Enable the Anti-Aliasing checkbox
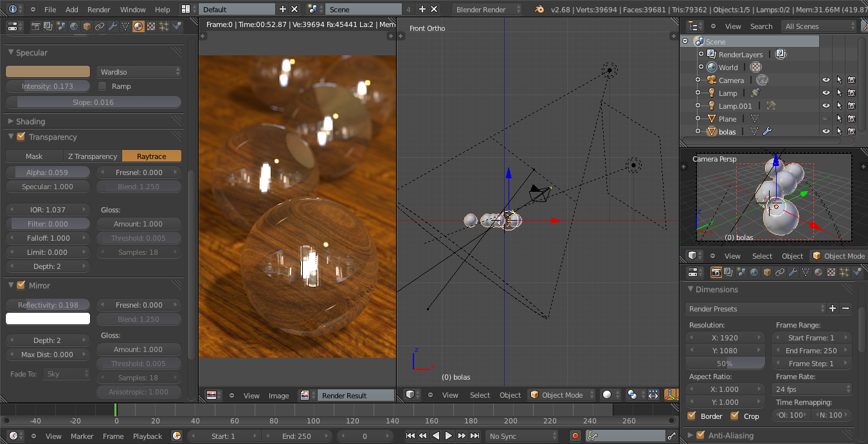Viewport: 868px width, 444px height. coord(700,436)
